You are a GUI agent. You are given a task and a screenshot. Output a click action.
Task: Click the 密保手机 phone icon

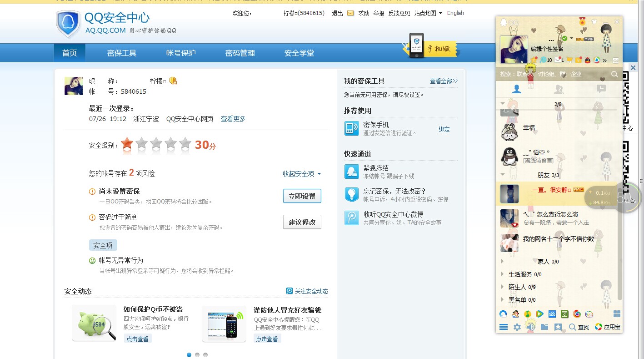(x=352, y=128)
